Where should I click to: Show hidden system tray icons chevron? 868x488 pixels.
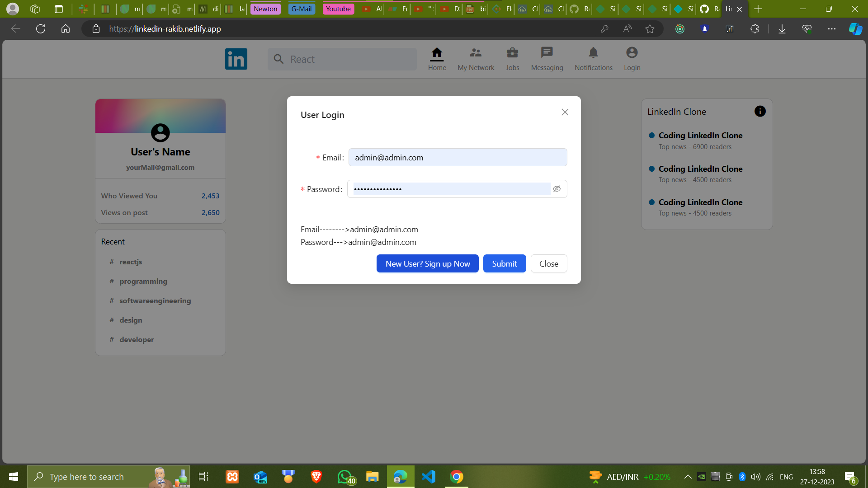(x=688, y=477)
